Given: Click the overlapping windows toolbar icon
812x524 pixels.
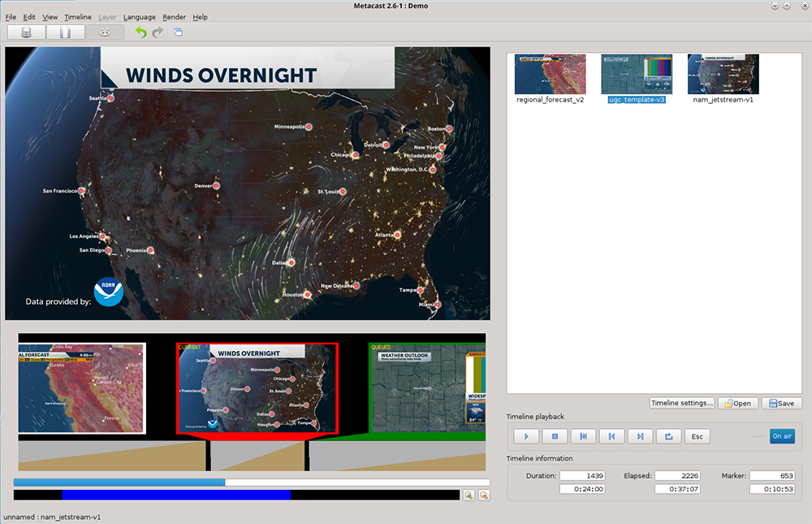Looking at the screenshot, I should pos(178,32).
